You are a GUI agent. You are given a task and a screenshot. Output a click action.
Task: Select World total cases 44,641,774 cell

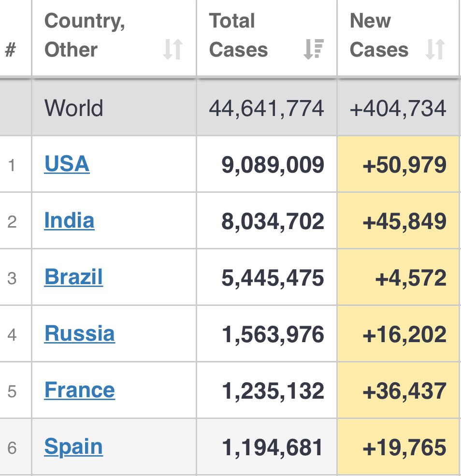(x=267, y=108)
